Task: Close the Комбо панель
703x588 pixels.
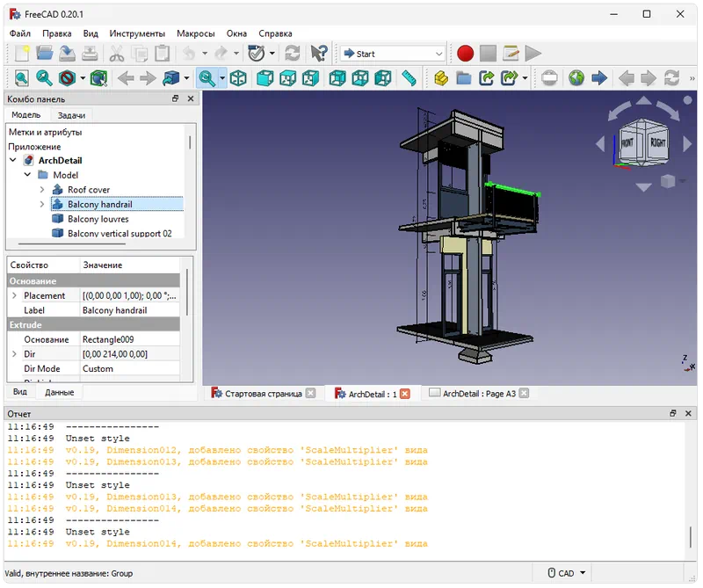Action: pos(191,98)
